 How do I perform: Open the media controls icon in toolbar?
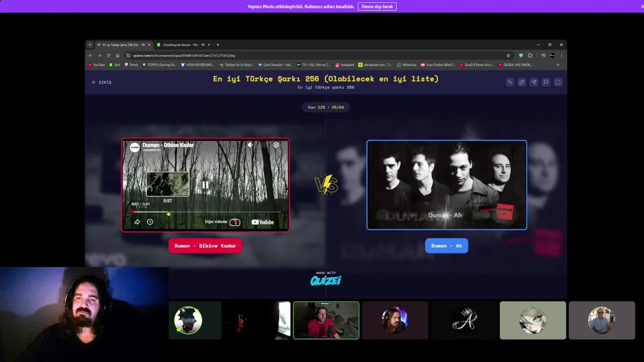coord(543,55)
